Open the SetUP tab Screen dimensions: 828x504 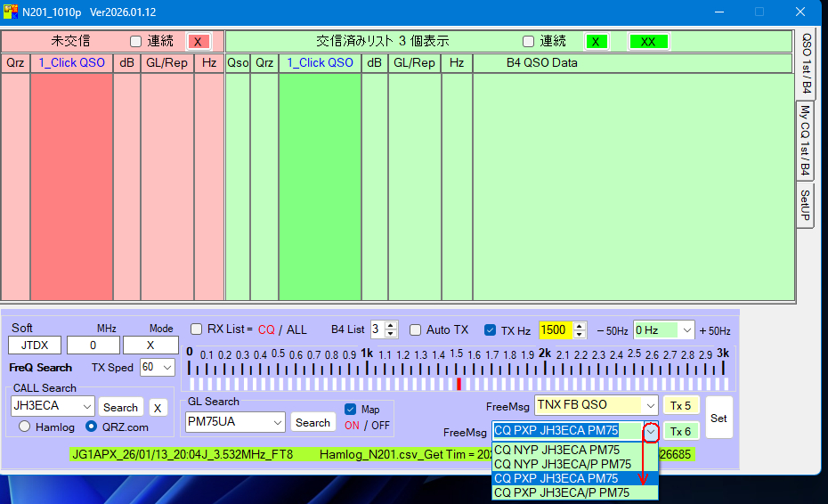[x=805, y=206]
